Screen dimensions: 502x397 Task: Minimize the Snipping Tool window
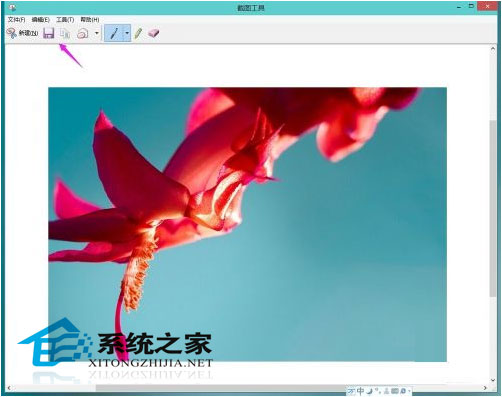coord(459,7)
